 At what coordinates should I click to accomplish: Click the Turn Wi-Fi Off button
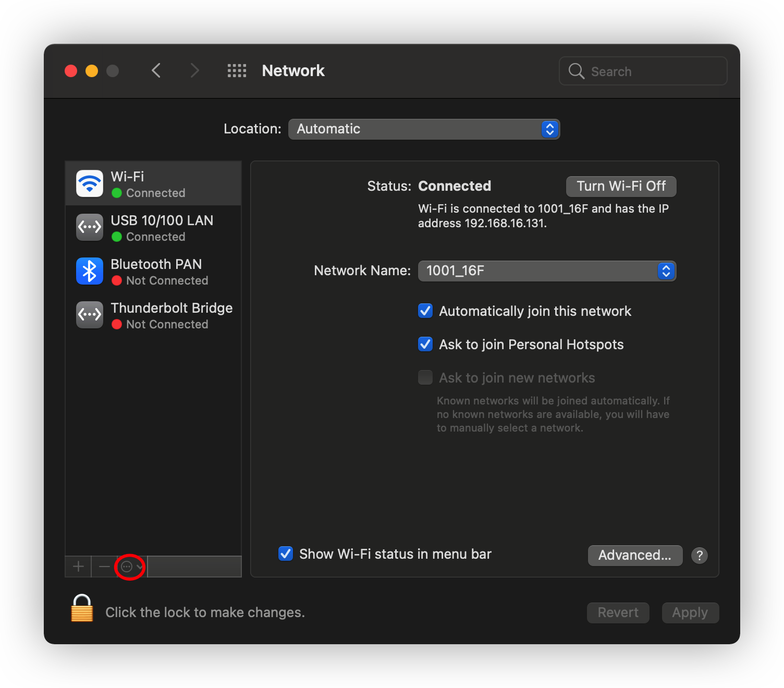[621, 187]
